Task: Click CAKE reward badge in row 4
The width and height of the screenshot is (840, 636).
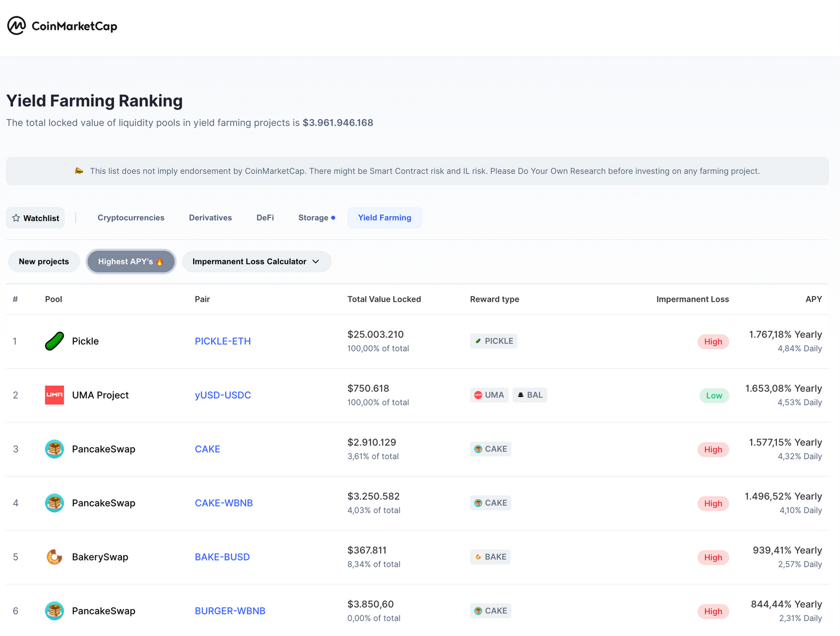Action: 490,503
